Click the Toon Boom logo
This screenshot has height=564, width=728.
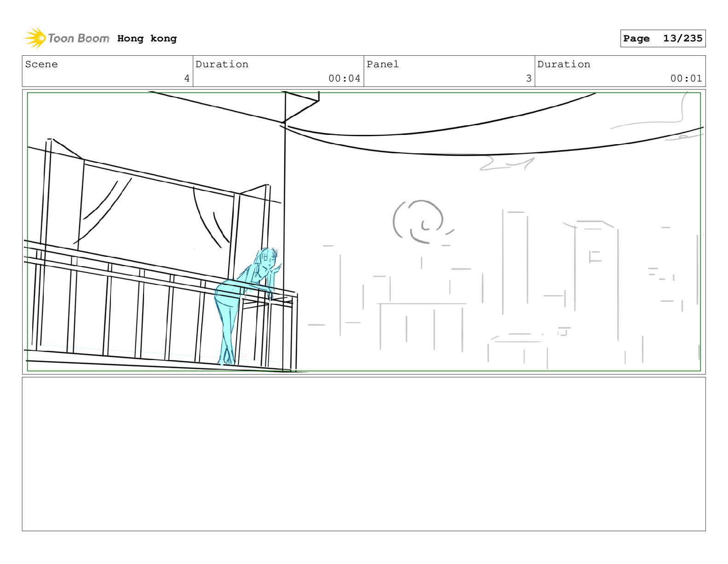(67, 38)
